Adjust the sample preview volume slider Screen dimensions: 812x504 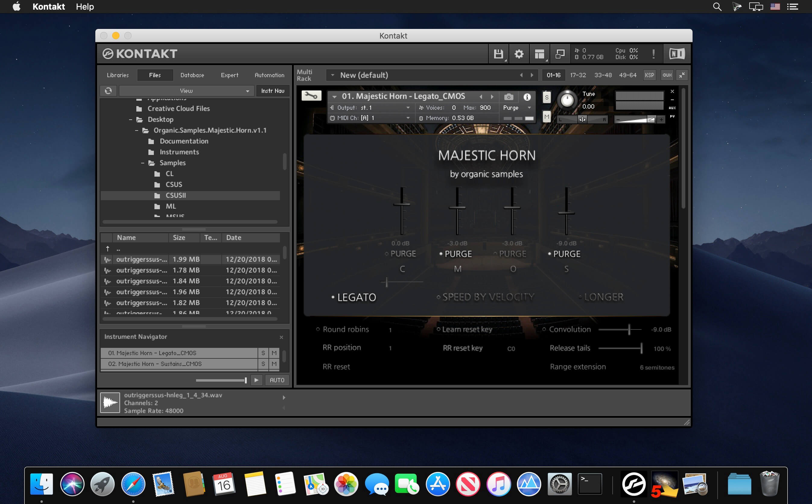pyautogui.click(x=221, y=380)
